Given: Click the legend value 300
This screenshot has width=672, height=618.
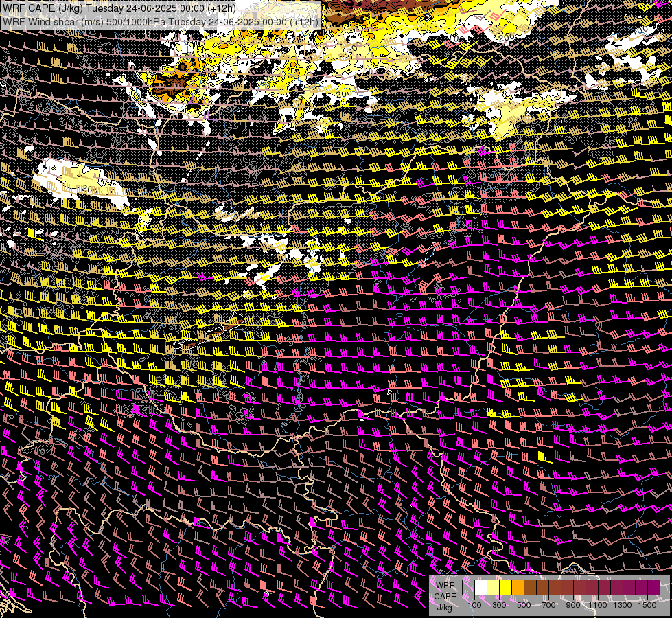Looking at the screenshot, I should [x=499, y=605].
